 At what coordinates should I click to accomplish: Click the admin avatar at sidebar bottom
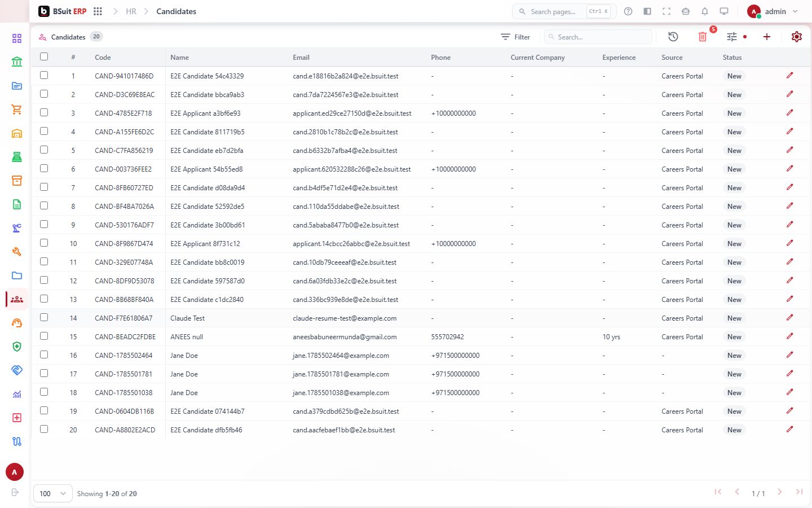15,472
